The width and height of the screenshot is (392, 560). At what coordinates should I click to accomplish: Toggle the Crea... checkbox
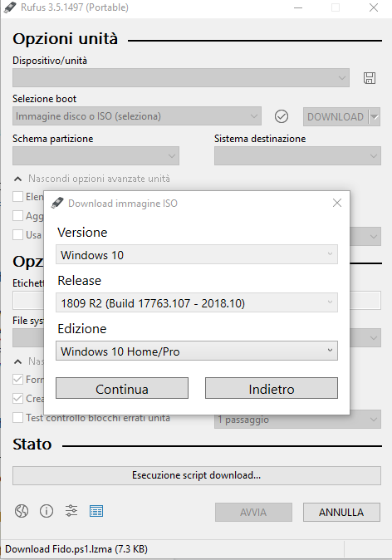tap(17, 398)
